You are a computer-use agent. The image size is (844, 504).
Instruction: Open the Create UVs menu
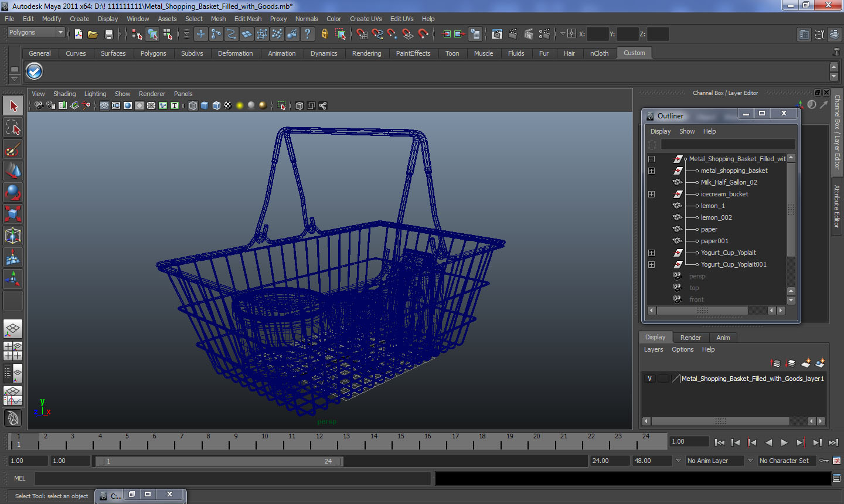(x=366, y=19)
